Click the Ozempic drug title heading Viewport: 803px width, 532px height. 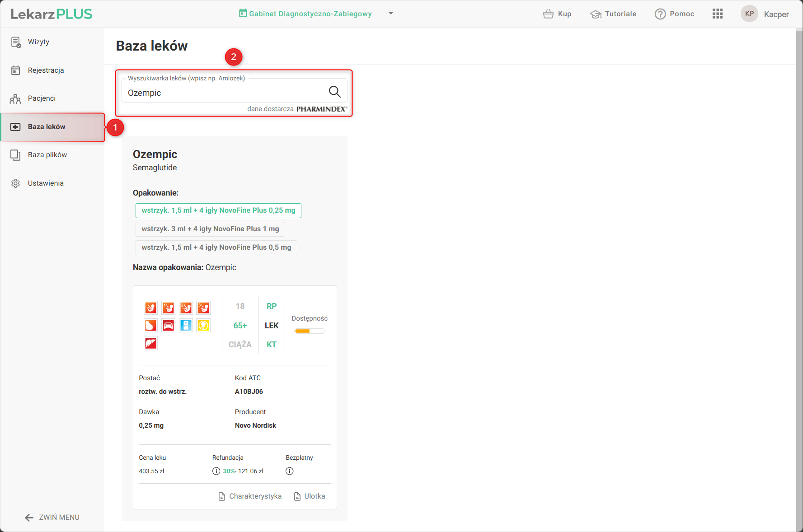point(155,154)
